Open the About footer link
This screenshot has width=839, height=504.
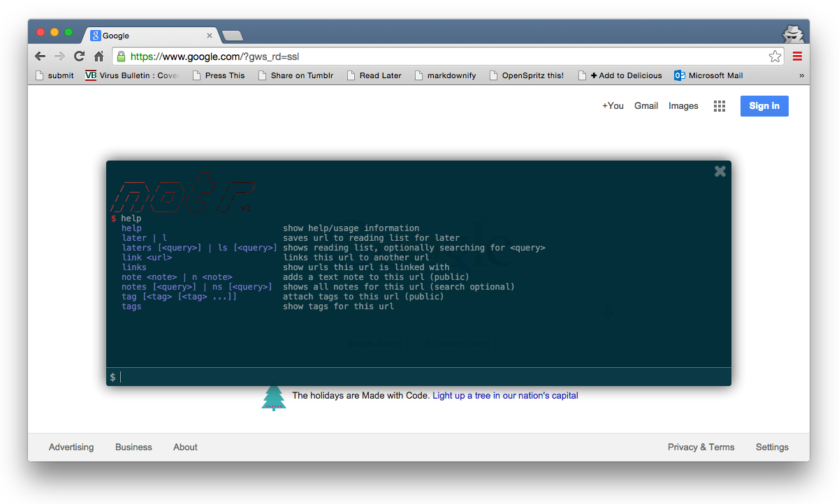coord(185,447)
